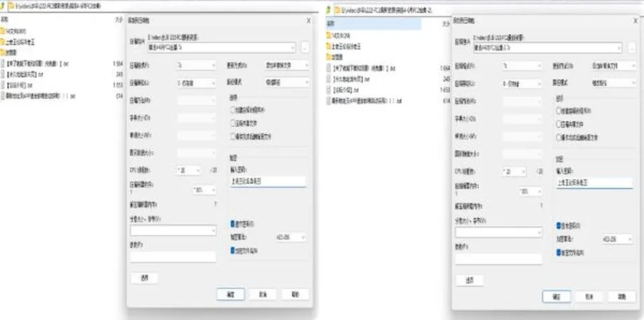Open archive format dropdown showing 7z in left dialog
This screenshot has width=644, height=320.
[197, 65]
